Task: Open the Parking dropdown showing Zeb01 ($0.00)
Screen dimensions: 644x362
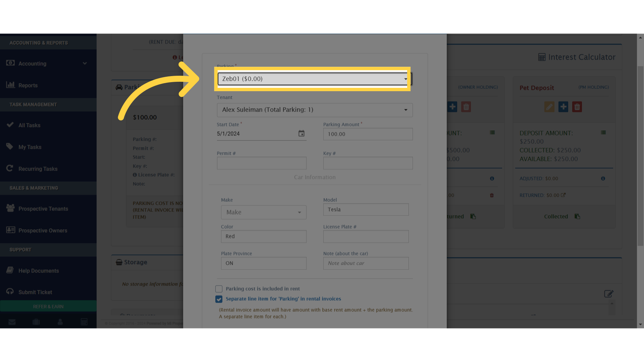Action: pyautogui.click(x=315, y=79)
